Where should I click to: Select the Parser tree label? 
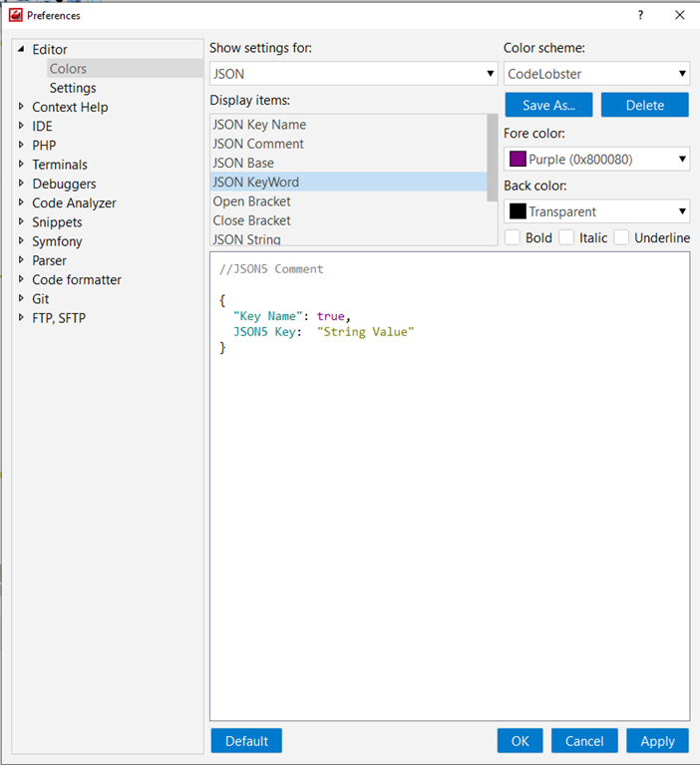(x=49, y=260)
